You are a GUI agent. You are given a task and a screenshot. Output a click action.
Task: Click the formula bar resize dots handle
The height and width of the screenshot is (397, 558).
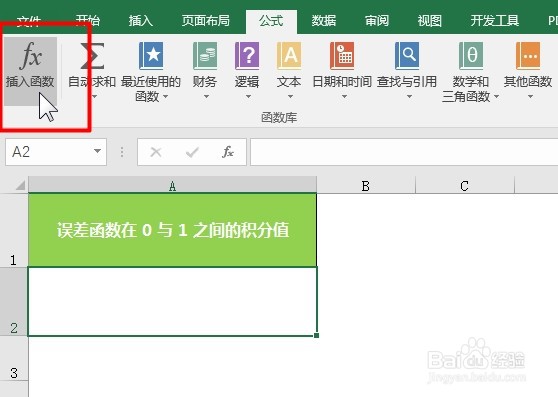[x=122, y=152]
